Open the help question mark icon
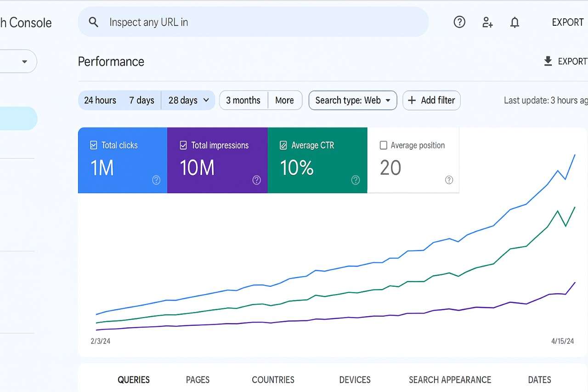588x392 pixels. pos(459,22)
